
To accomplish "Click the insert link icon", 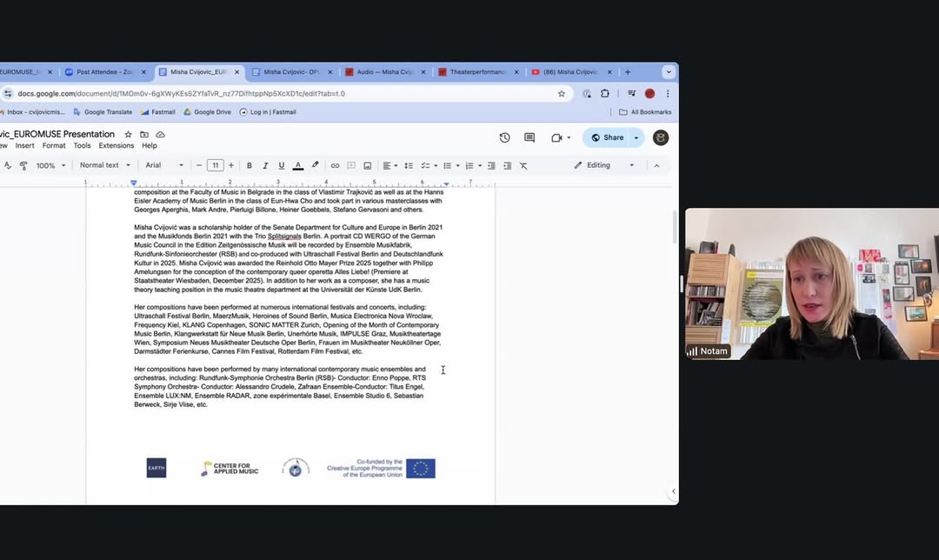I will [x=335, y=165].
